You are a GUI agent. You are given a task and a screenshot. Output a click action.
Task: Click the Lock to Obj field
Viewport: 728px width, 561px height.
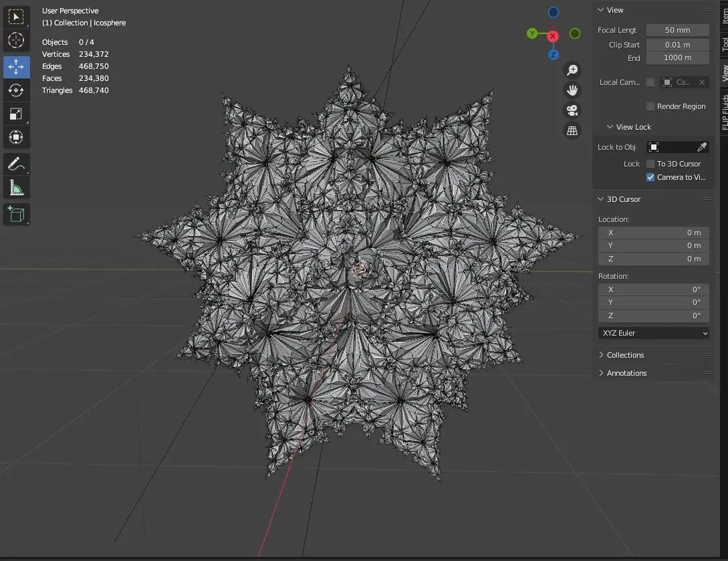pyautogui.click(x=677, y=147)
